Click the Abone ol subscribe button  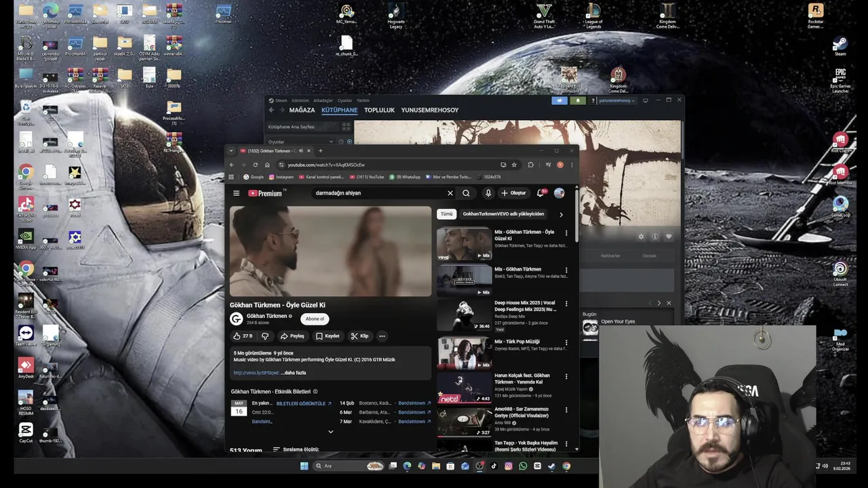click(315, 319)
